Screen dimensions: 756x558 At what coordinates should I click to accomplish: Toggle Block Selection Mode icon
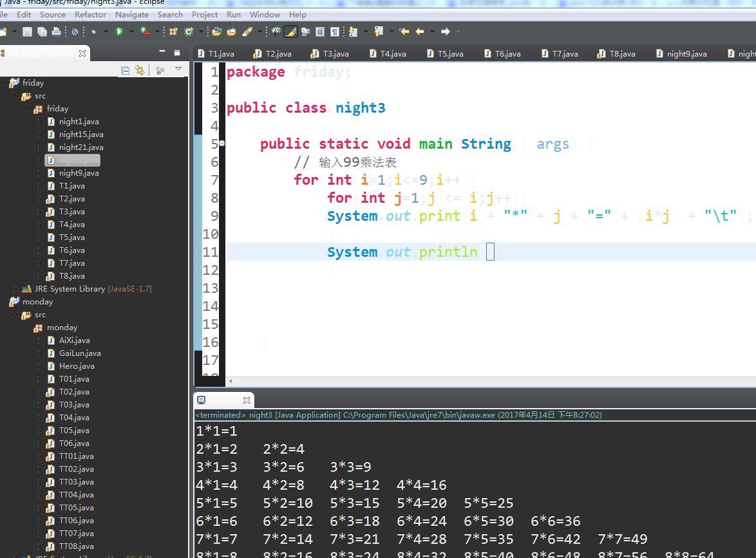[319, 32]
